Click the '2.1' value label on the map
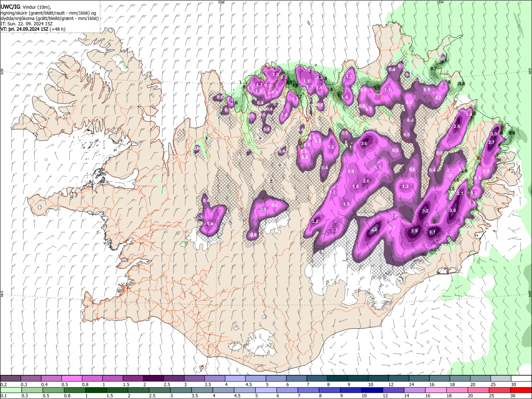Image resolution: width=532 pixels, height=399 pixels. pyautogui.click(x=460, y=194)
